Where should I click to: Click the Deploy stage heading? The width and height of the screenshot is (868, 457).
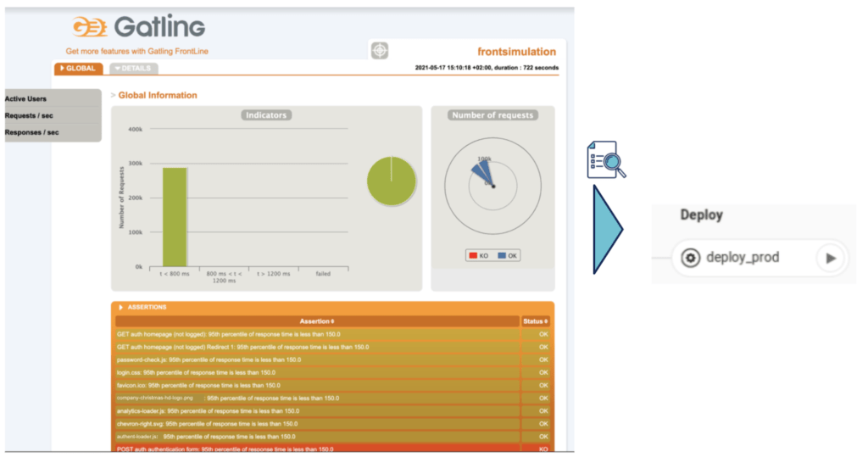[701, 215]
